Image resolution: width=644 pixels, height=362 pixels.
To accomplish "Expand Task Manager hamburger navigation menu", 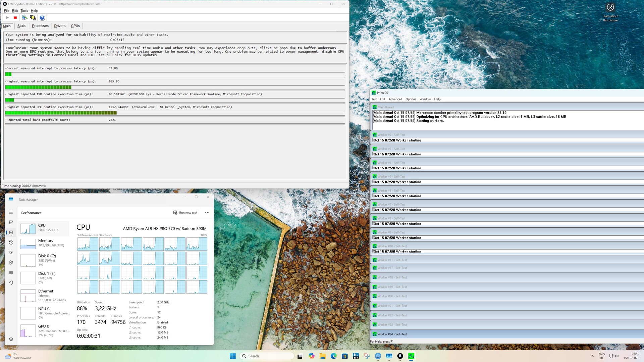I will pos(11,212).
